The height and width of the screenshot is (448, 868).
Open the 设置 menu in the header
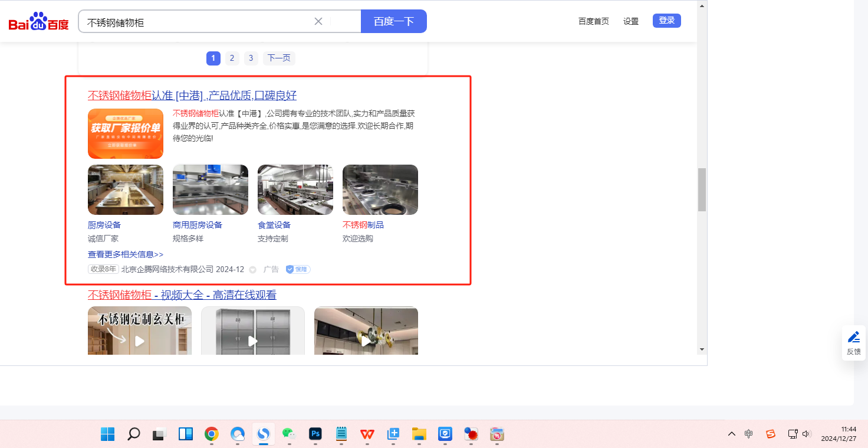click(x=631, y=21)
